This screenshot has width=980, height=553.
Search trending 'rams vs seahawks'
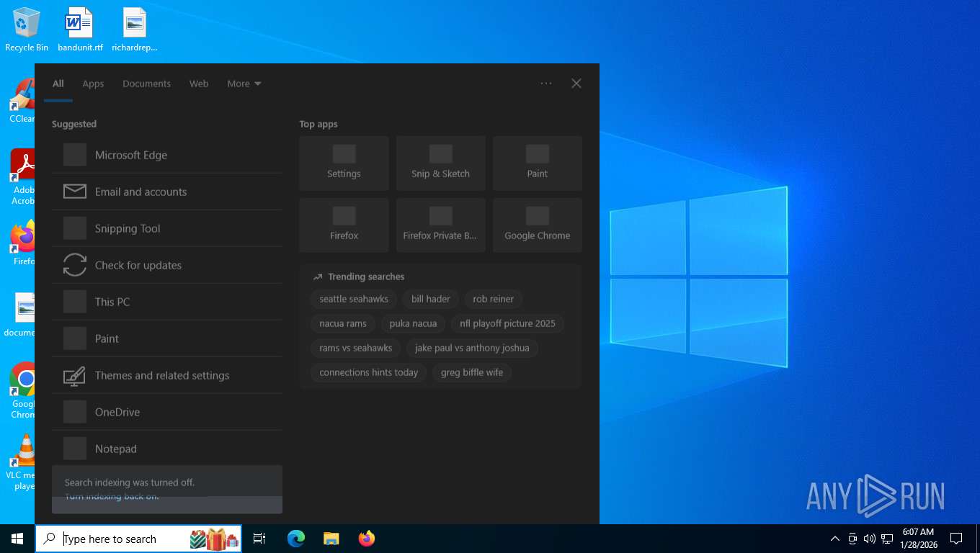356,348
